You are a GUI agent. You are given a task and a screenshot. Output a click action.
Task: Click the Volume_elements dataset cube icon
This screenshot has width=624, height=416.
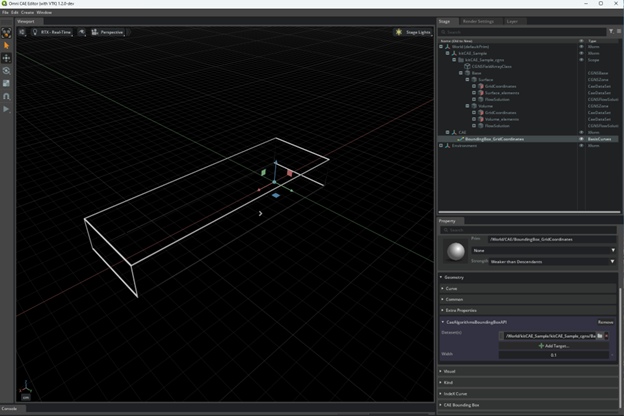point(481,119)
